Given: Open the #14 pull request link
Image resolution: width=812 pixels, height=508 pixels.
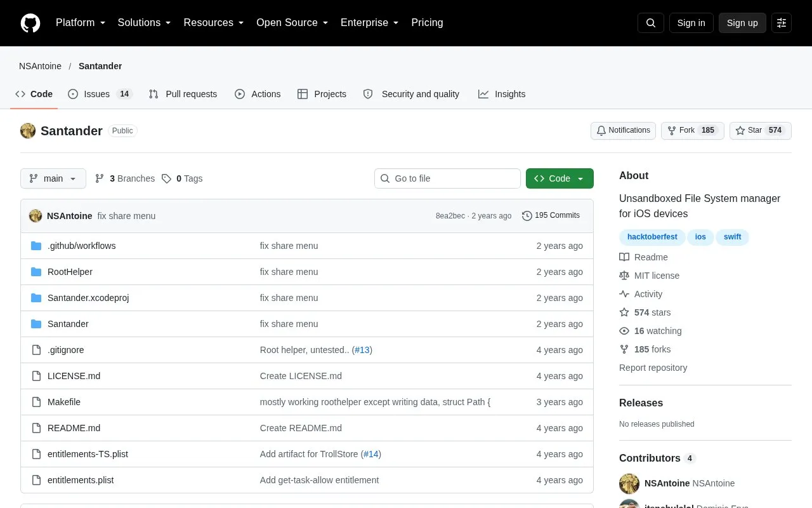Looking at the screenshot, I should [x=371, y=454].
